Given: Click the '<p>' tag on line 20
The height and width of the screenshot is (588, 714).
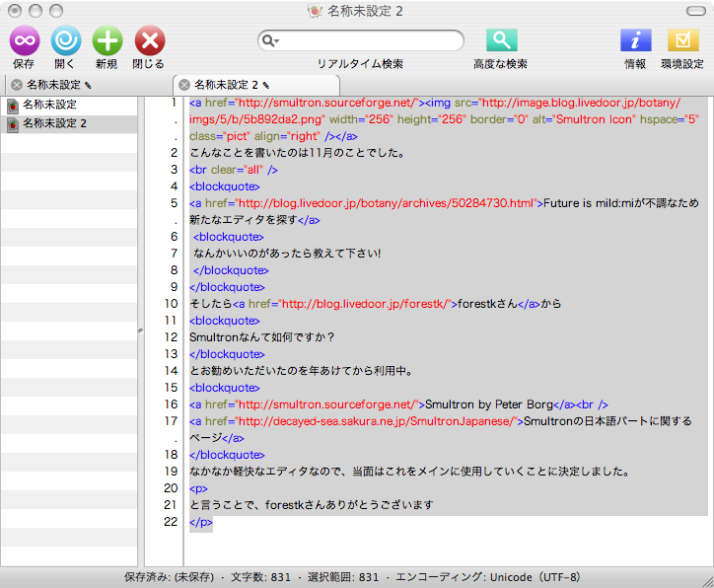Looking at the screenshot, I should pos(198,488).
